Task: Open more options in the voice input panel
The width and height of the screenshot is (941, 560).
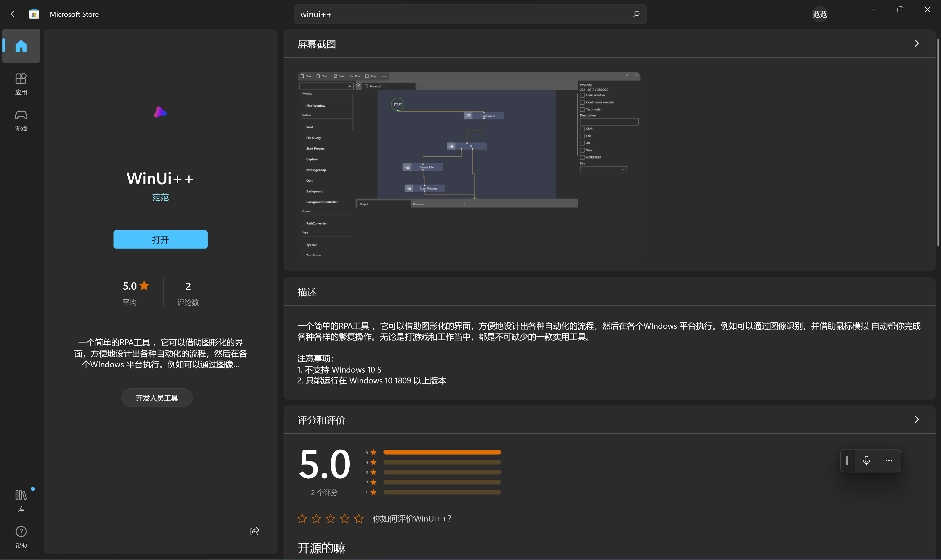Action: [889, 460]
